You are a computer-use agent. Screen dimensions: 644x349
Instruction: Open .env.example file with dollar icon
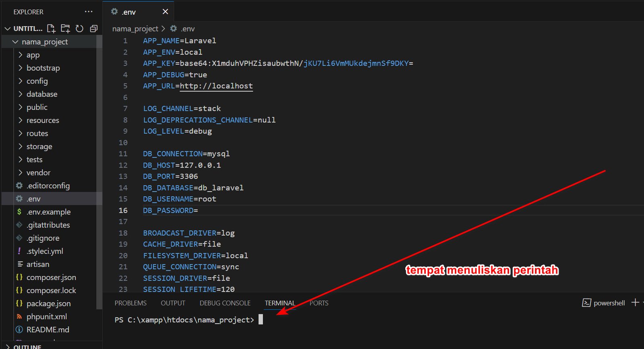[48, 212]
